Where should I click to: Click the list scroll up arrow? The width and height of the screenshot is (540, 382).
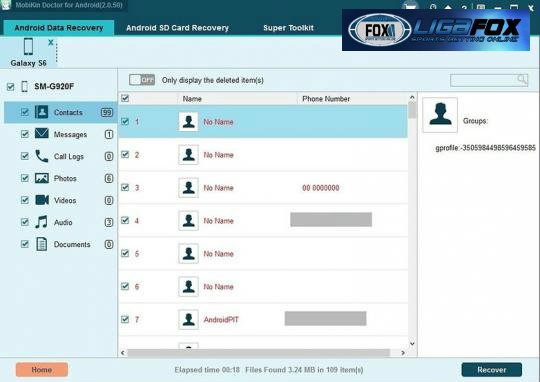click(412, 97)
